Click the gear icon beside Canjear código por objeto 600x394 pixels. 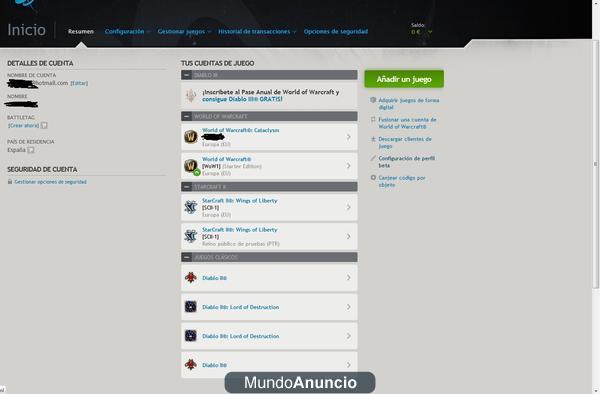[373, 177]
